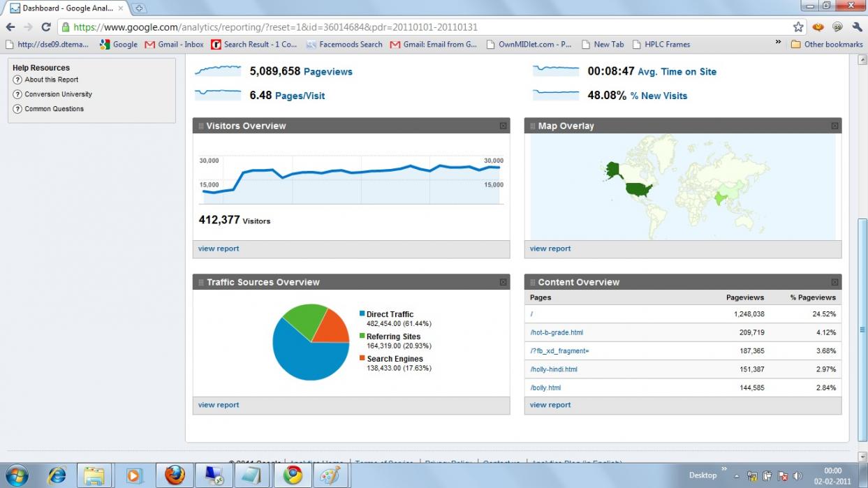Open a new browser tab
Image resolution: width=868 pixels, height=488 pixels.
click(139, 8)
